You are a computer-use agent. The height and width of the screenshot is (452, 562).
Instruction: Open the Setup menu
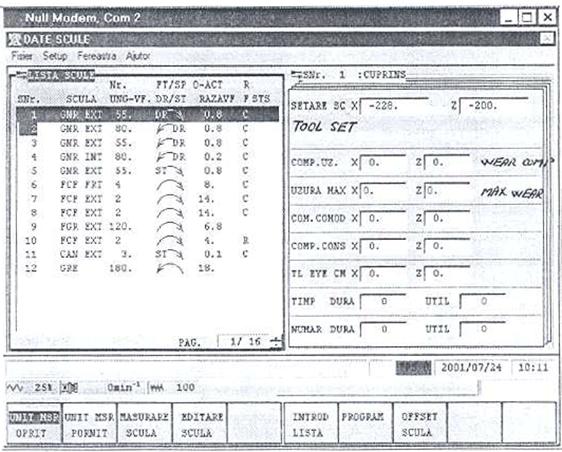coord(55,56)
